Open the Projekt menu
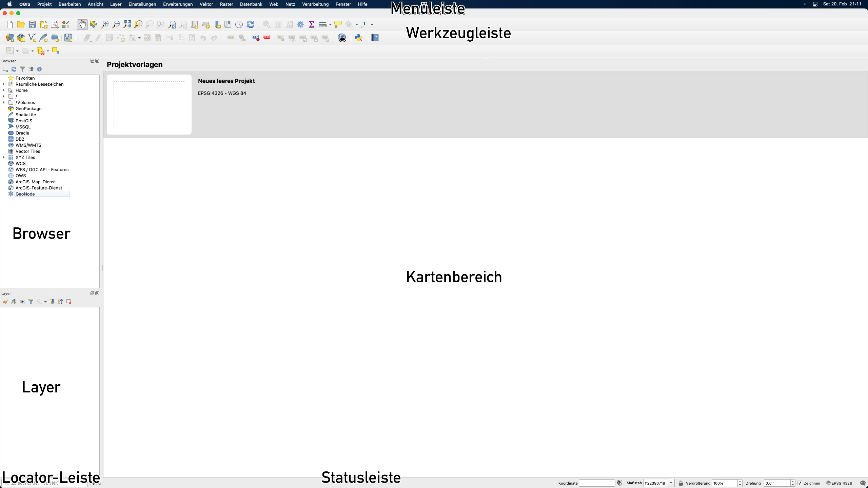 point(44,4)
